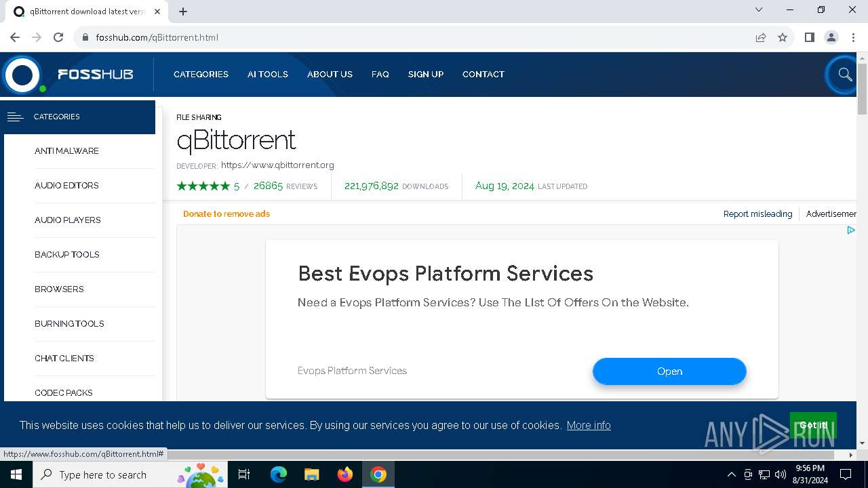This screenshot has width=868, height=488.
Task: Open the Windows Start menu
Action: point(16,474)
